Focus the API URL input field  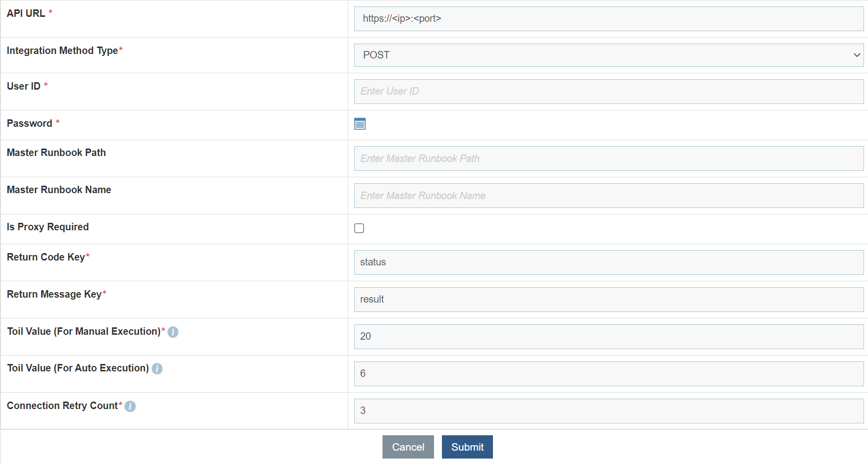click(x=608, y=19)
